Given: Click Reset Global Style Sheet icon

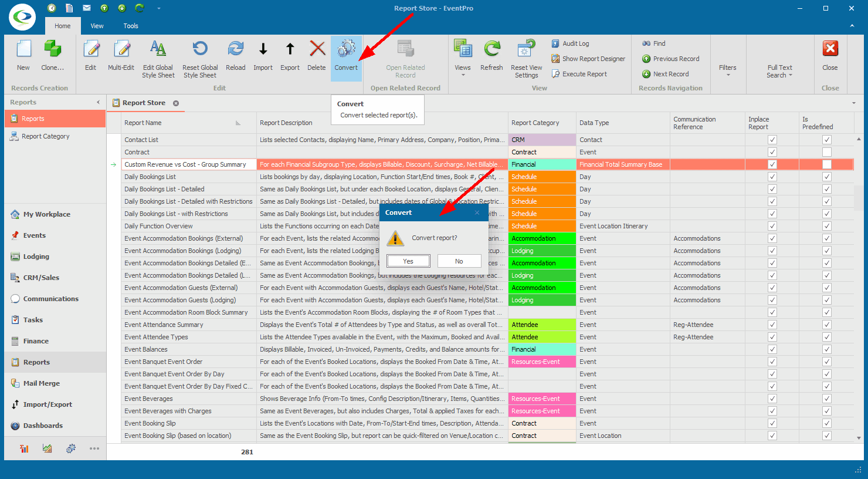Looking at the screenshot, I should (x=200, y=49).
